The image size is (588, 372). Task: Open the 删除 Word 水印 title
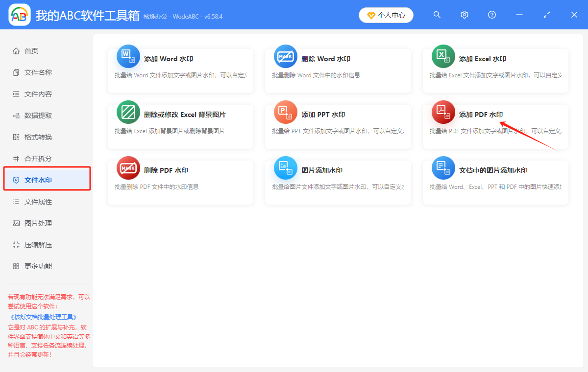(x=326, y=59)
